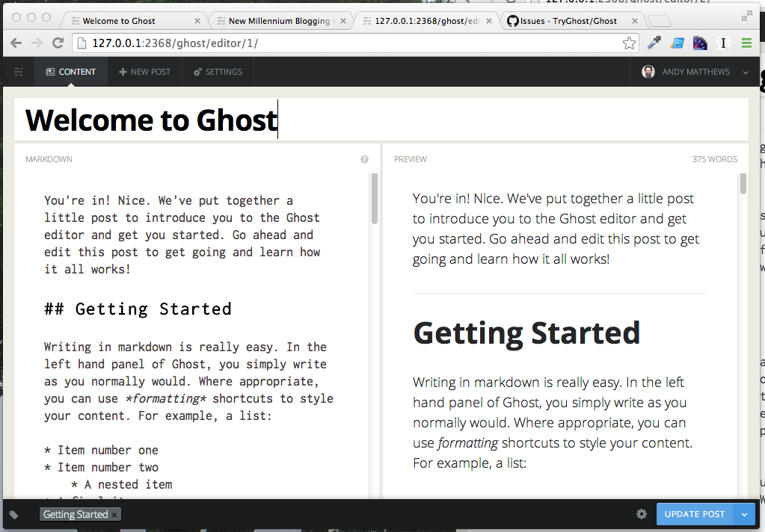Close the New Millennium Blogging tab

tap(343, 21)
